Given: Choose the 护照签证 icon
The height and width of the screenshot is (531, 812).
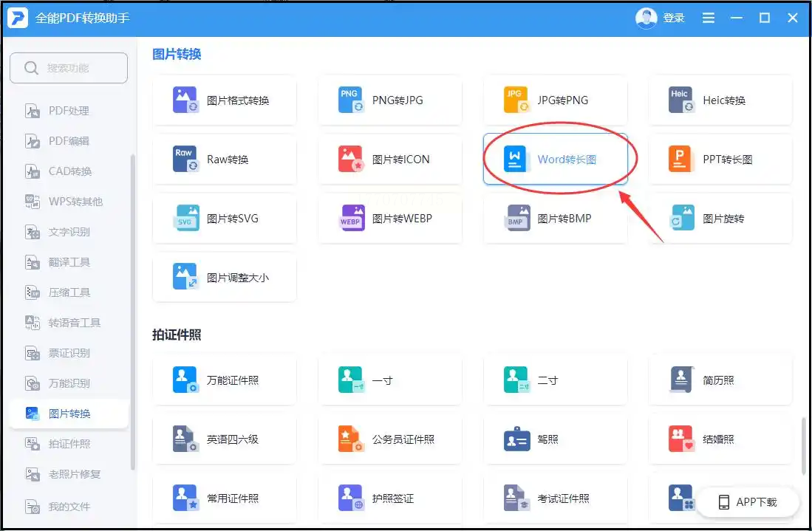Looking at the screenshot, I should click(x=351, y=498).
